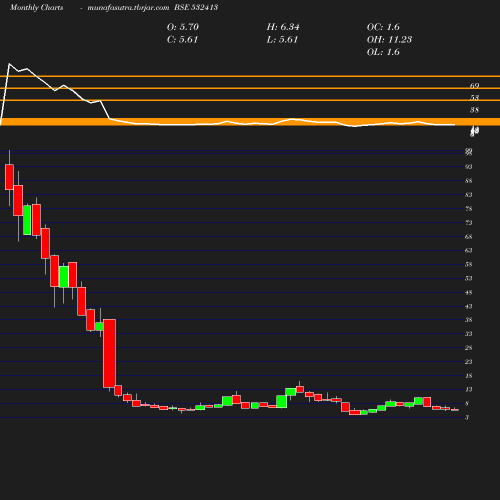Click the 3 price axis label

point(467,417)
